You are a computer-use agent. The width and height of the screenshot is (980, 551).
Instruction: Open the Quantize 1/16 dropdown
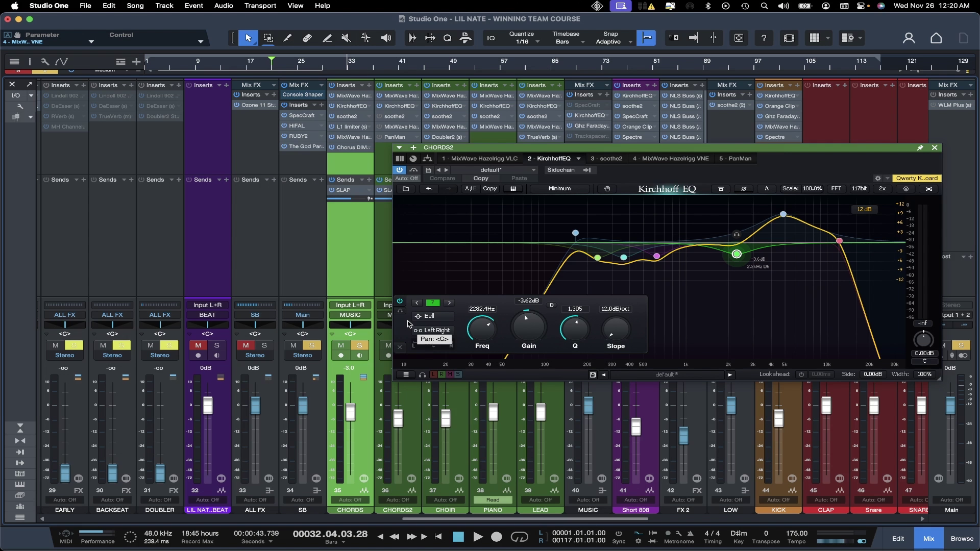(522, 41)
